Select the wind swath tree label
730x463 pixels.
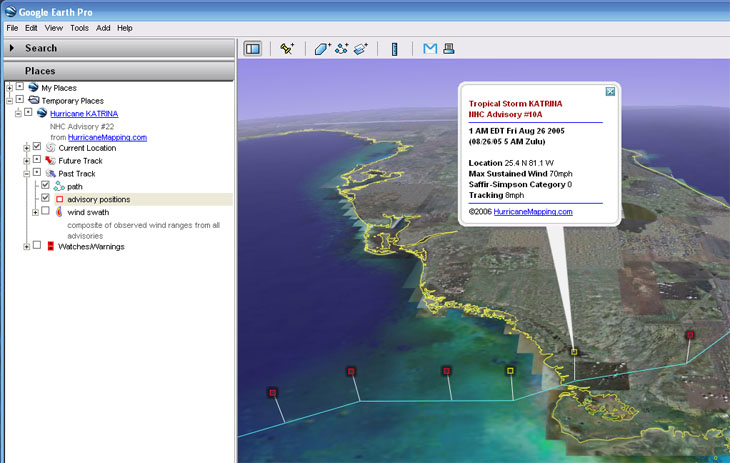(x=88, y=212)
